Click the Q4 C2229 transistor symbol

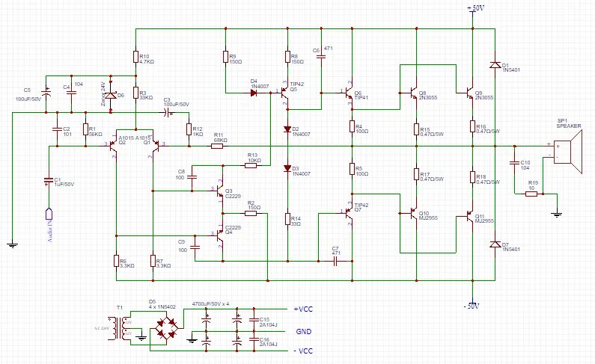coord(219,236)
